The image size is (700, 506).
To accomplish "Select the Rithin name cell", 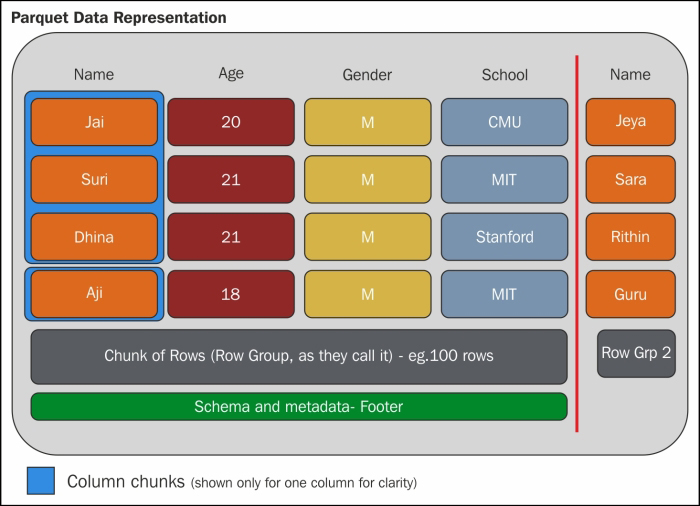I will (630, 237).
